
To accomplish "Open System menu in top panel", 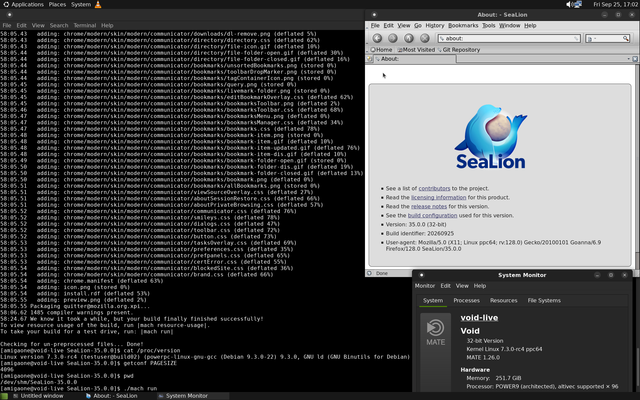I will pos(81,4).
